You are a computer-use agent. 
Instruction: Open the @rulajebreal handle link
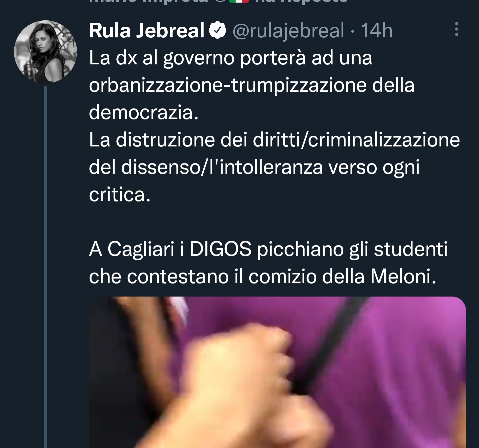(288, 31)
